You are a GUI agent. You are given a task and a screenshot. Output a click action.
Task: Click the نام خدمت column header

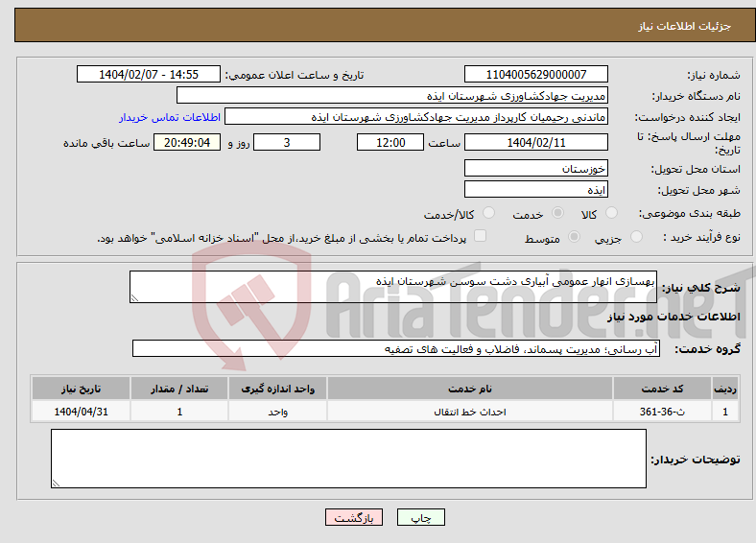pos(469,389)
